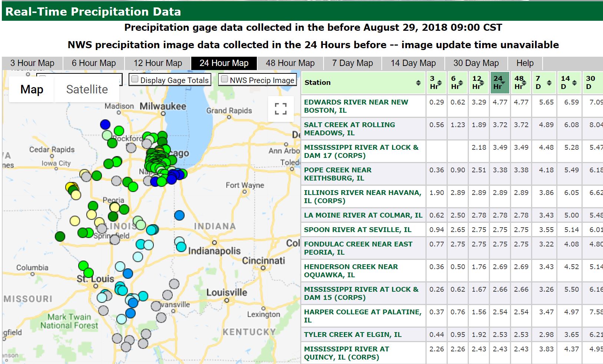Enable the Display Gage Totals checkbox
The width and height of the screenshot is (603, 364).
tap(135, 79)
